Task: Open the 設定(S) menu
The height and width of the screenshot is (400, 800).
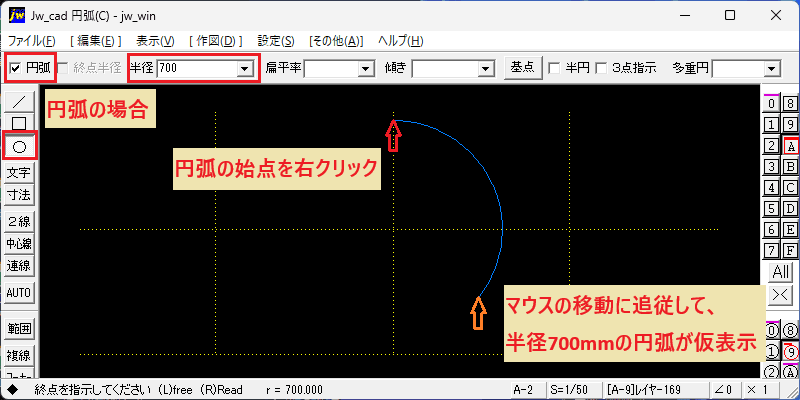Action: tap(276, 41)
